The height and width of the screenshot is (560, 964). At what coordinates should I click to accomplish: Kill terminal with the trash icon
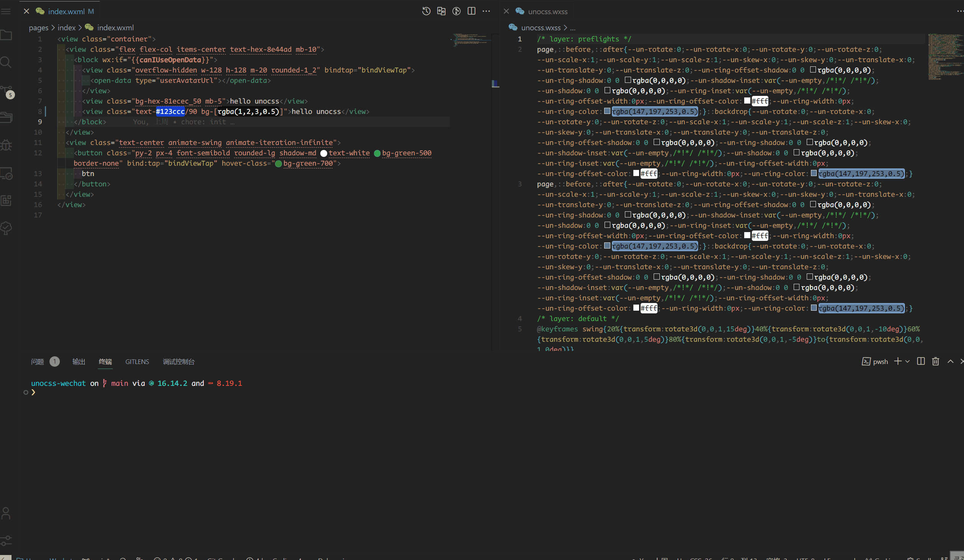(x=936, y=361)
